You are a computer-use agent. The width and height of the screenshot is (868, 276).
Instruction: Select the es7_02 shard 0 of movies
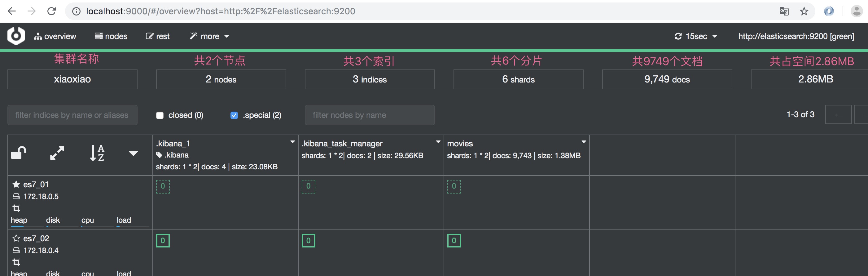click(x=454, y=241)
